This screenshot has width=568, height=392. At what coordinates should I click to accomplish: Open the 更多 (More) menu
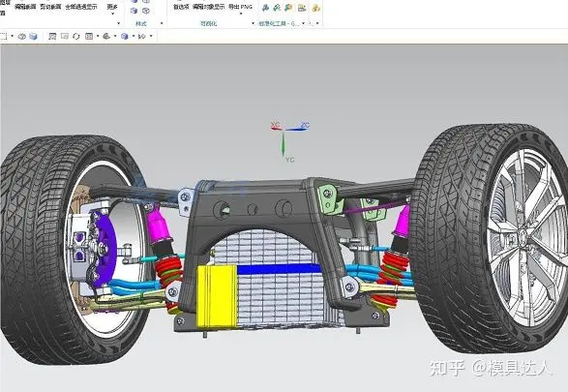point(112,9)
